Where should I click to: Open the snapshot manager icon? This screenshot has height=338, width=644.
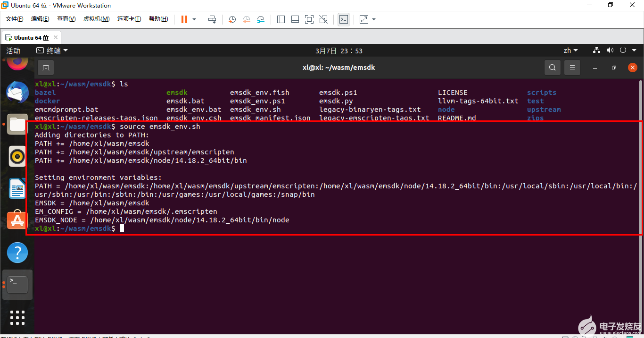click(x=261, y=19)
